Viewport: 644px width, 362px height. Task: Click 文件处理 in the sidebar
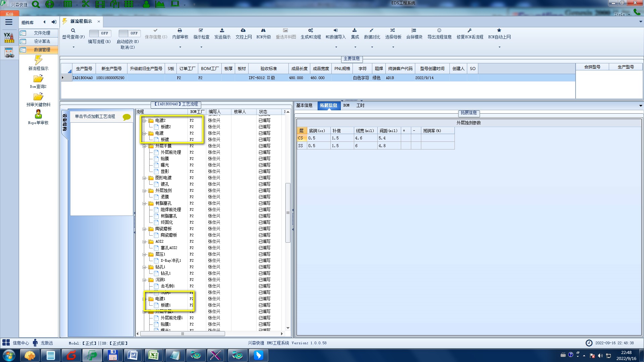tap(42, 33)
